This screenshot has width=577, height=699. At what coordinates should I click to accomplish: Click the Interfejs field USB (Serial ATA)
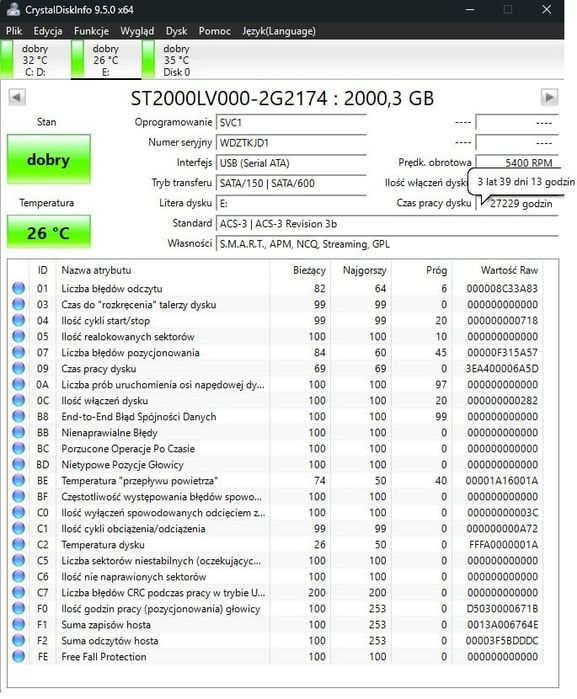(x=291, y=163)
